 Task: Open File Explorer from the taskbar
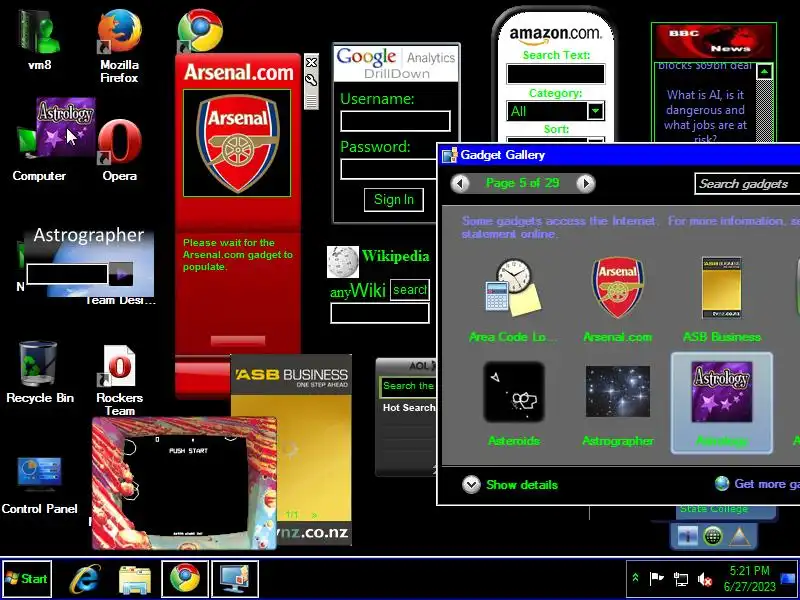click(x=135, y=579)
